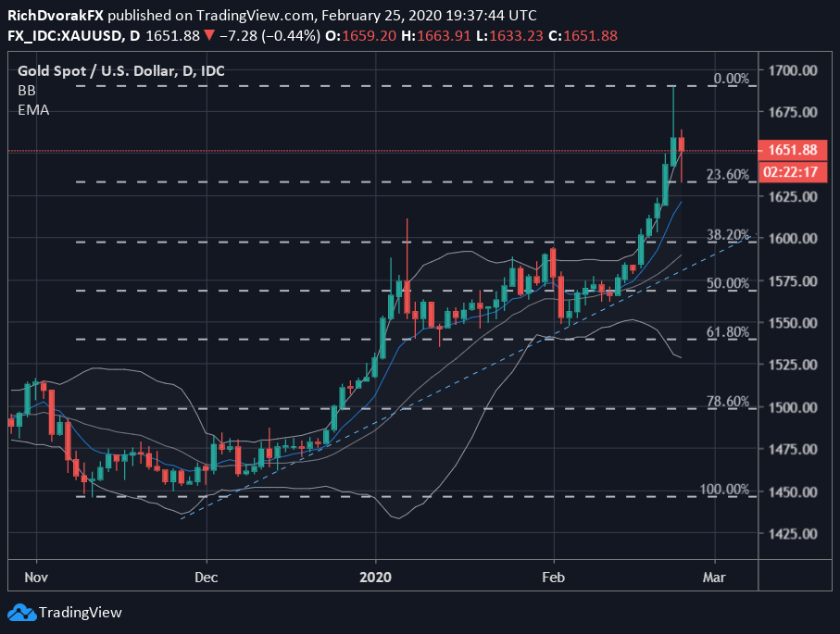Click the BB indicator label

coord(27,90)
